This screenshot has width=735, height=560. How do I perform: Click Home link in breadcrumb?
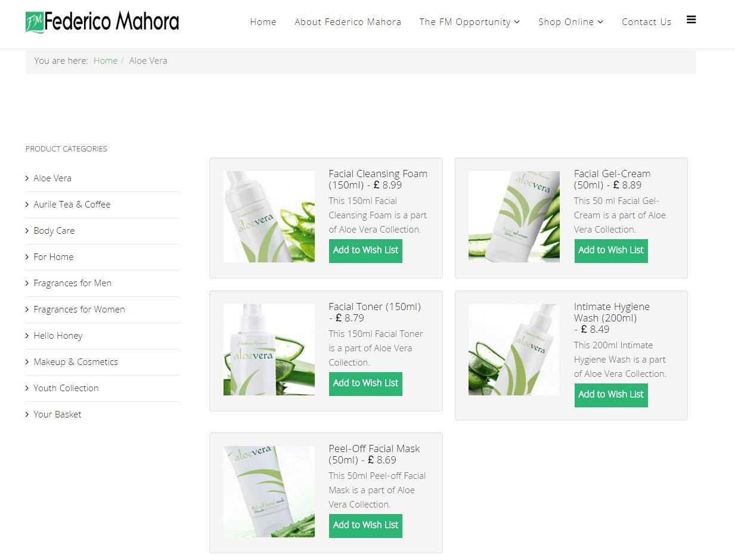point(106,61)
